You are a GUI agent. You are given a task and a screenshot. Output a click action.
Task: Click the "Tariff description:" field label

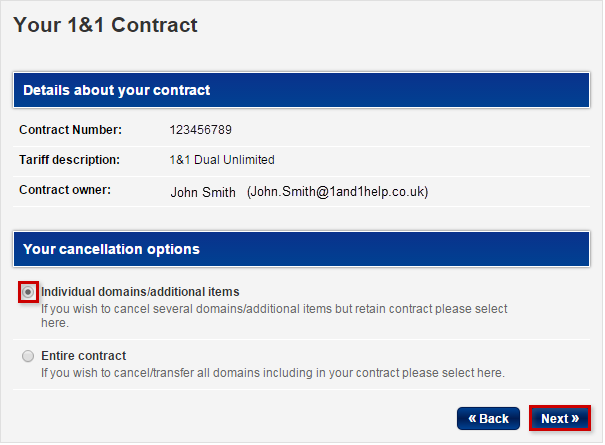click(x=70, y=159)
